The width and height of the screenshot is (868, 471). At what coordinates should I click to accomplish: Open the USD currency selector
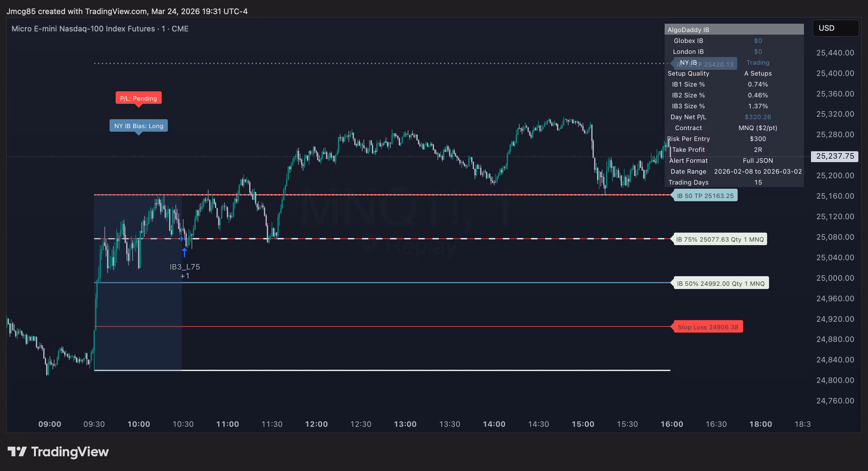[835, 28]
